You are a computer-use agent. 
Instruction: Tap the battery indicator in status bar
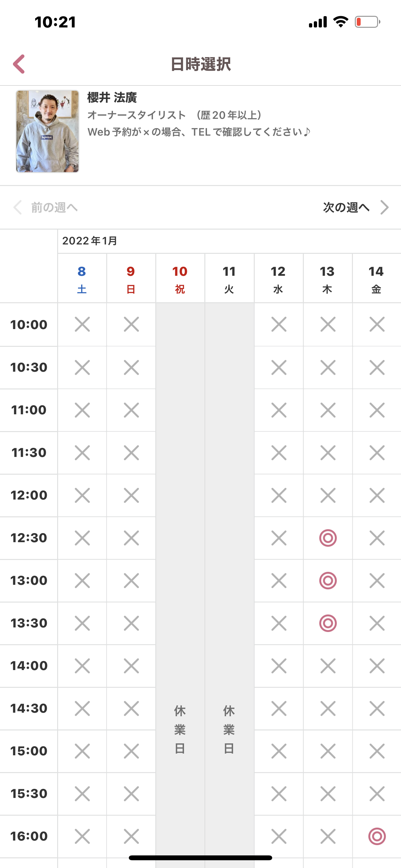pyautogui.click(x=367, y=22)
